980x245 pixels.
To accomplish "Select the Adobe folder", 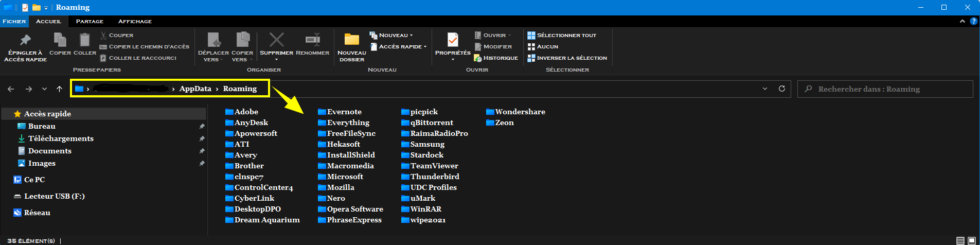I will coord(242,112).
